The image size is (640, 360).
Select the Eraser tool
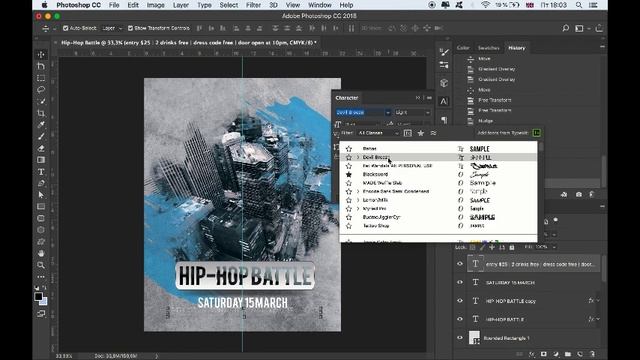(41, 148)
